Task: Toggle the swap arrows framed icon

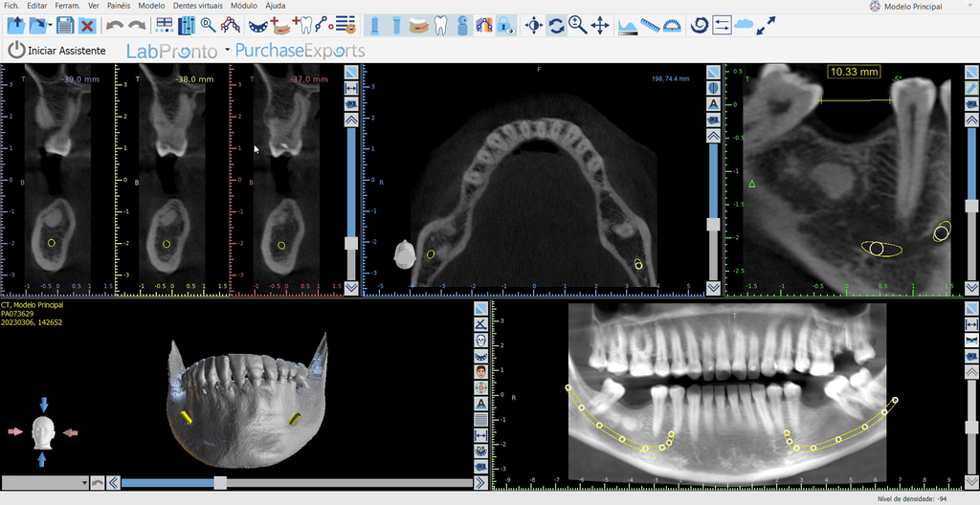Action: (722, 26)
